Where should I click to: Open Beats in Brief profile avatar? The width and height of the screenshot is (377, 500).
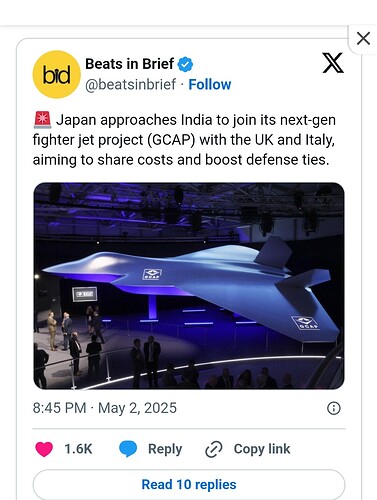tap(56, 74)
